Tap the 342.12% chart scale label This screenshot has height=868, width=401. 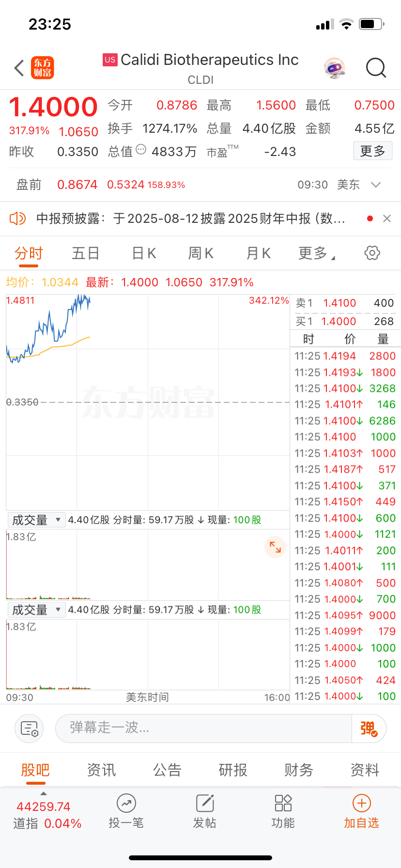[x=269, y=300]
